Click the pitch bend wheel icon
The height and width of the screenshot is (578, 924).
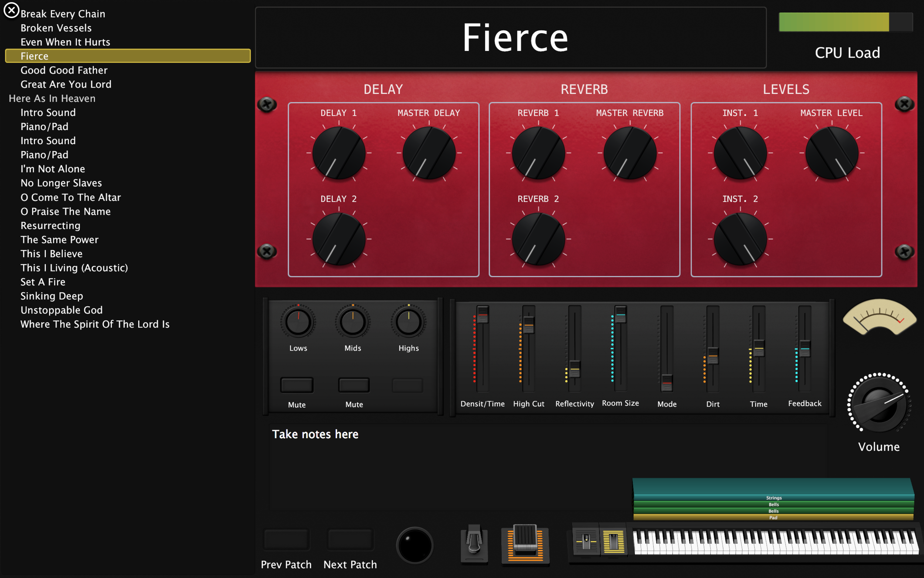coord(586,541)
